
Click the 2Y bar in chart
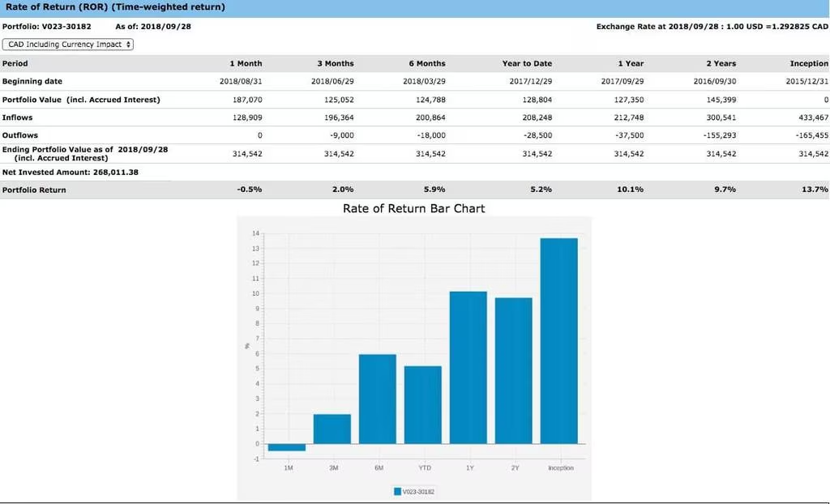(514, 370)
